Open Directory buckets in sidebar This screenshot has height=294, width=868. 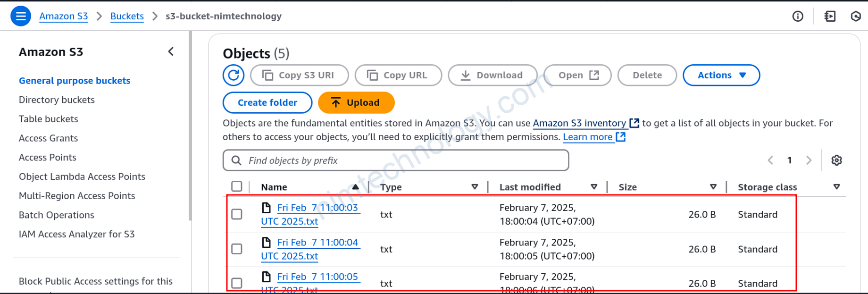pos(57,100)
